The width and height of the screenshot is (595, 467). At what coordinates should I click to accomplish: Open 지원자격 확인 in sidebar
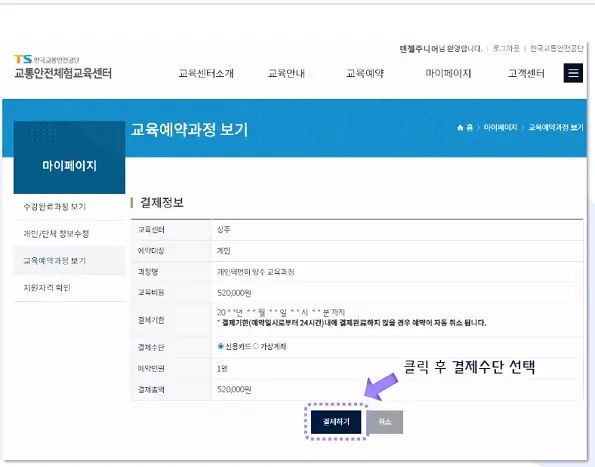coord(47,288)
